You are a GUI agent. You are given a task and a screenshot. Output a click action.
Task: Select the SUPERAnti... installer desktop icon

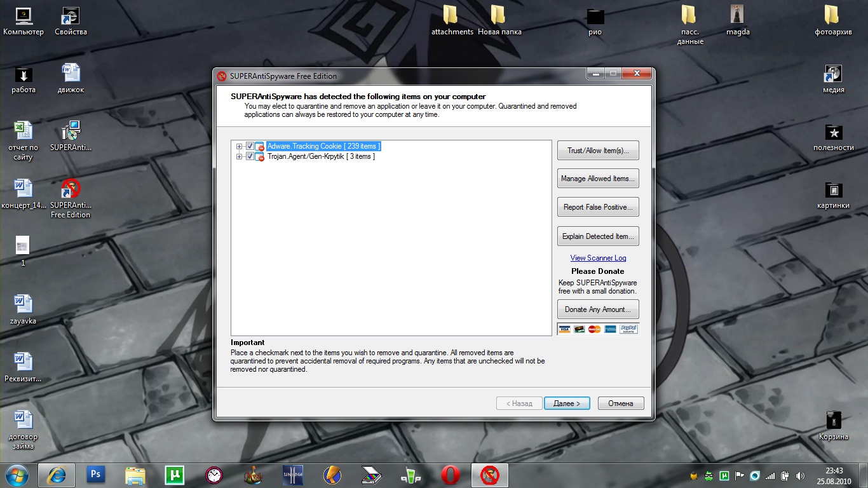click(71, 137)
